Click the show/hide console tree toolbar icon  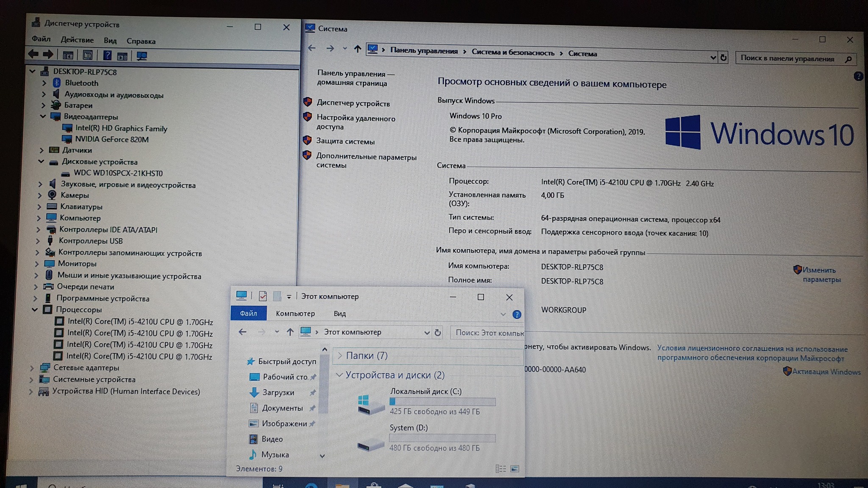point(68,55)
